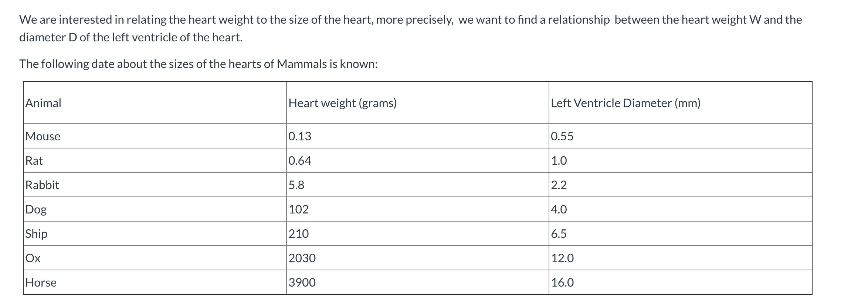Click the 5.8 heart weight cell
868x308 pixels.
click(296, 185)
